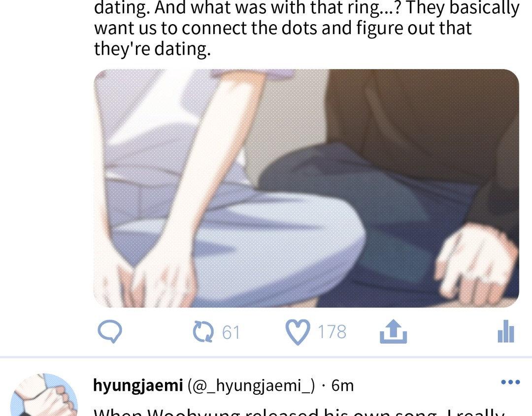Click the hyungjaemi display name

[138, 385]
